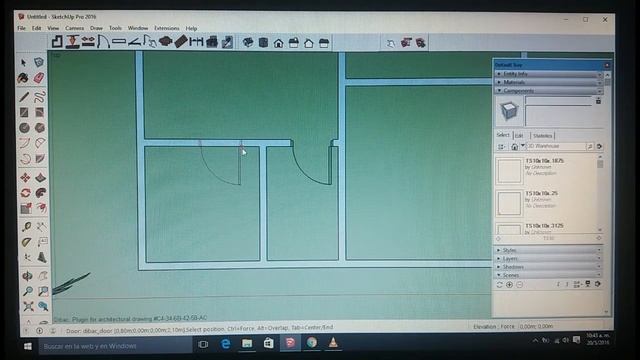The width and height of the screenshot is (640, 360).
Task: Open the Select tab in Components
Action: click(503, 135)
